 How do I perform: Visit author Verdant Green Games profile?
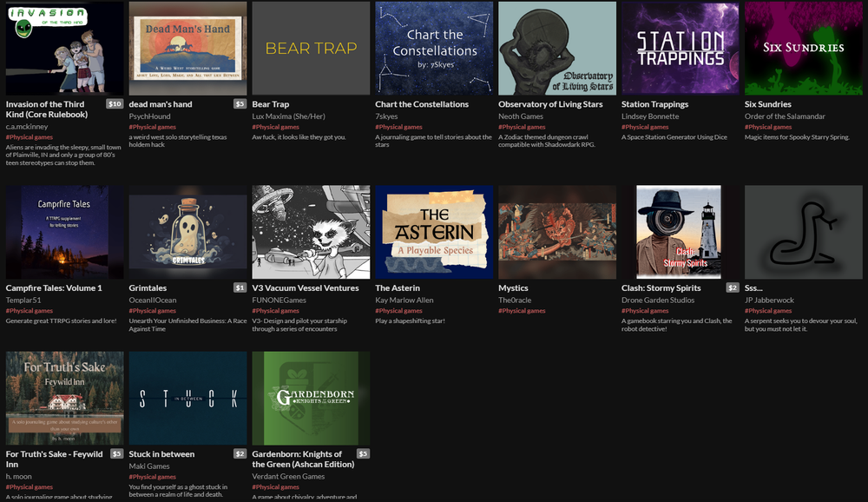coord(288,477)
